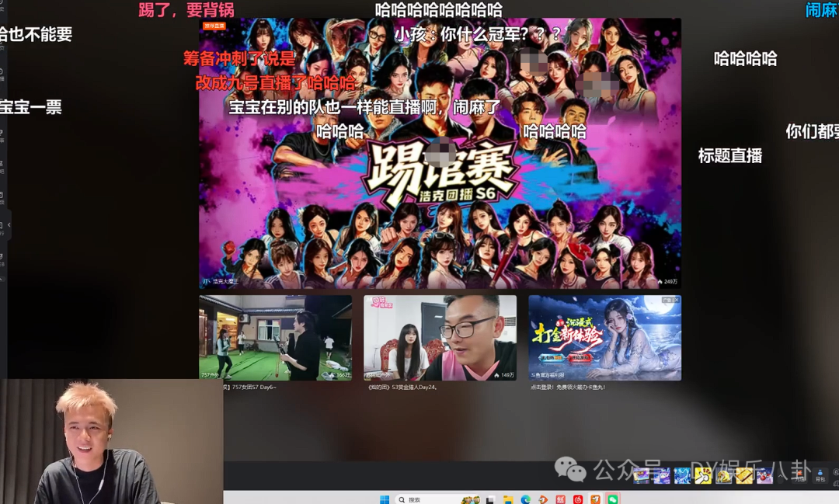
Task: Send the blue heart gift icon
Action: (x=682, y=475)
